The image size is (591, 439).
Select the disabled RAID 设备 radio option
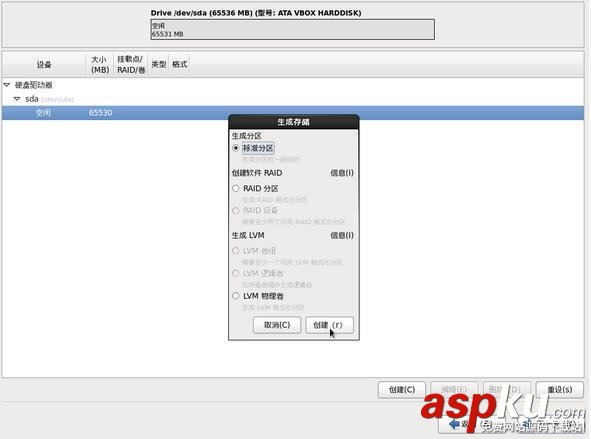(236, 210)
